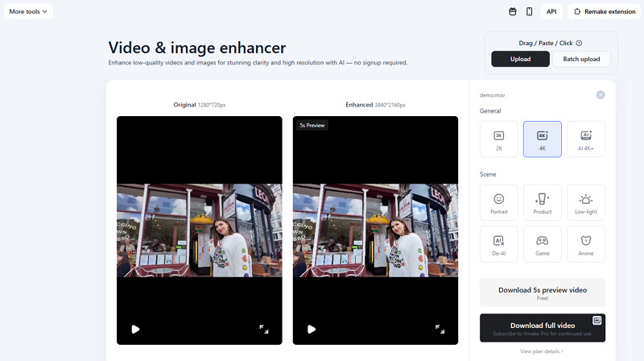Viewport: 644px width, 361px height.
Task: Choose the Game scene
Action: tap(543, 244)
